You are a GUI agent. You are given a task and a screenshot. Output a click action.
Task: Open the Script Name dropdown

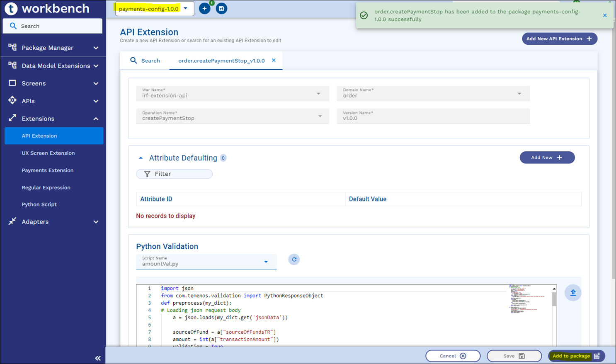(266, 262)
